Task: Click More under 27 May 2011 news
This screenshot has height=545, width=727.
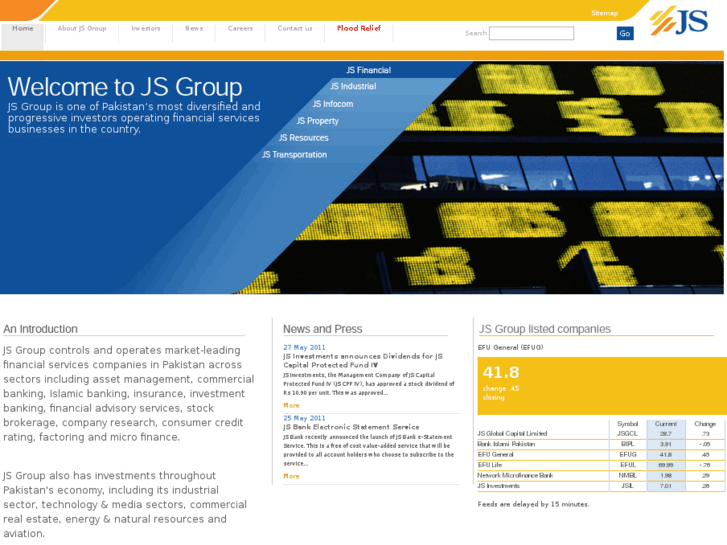Action: click(291, 405)
